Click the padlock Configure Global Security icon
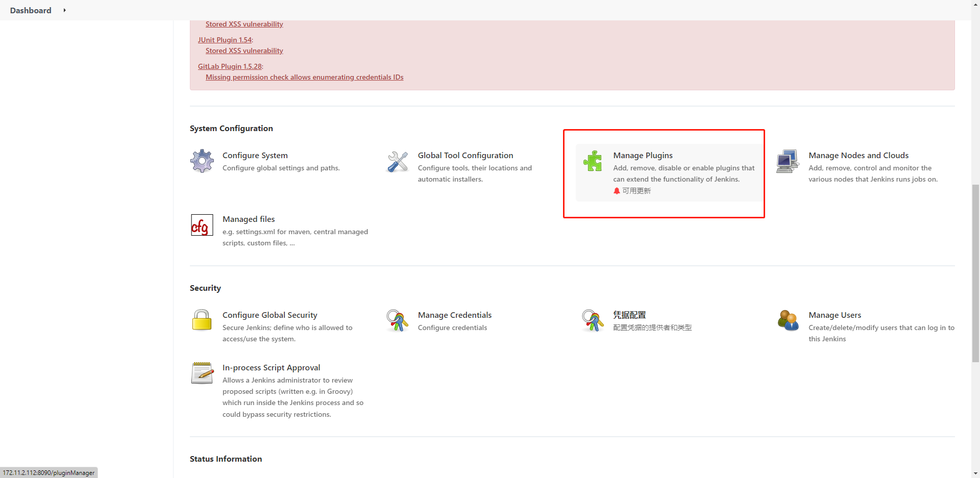This screenshot has width=980, height=478. point(202,320)
